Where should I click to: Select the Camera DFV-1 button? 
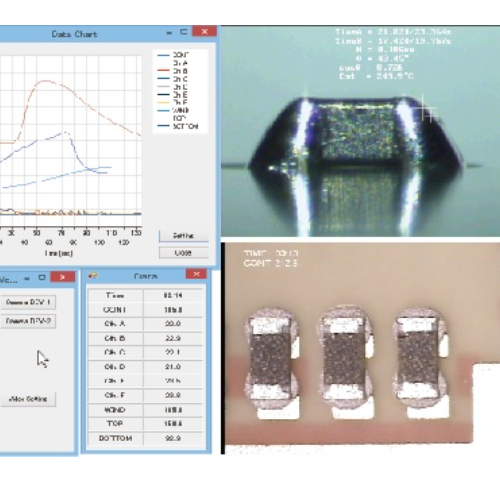point(28,302)
